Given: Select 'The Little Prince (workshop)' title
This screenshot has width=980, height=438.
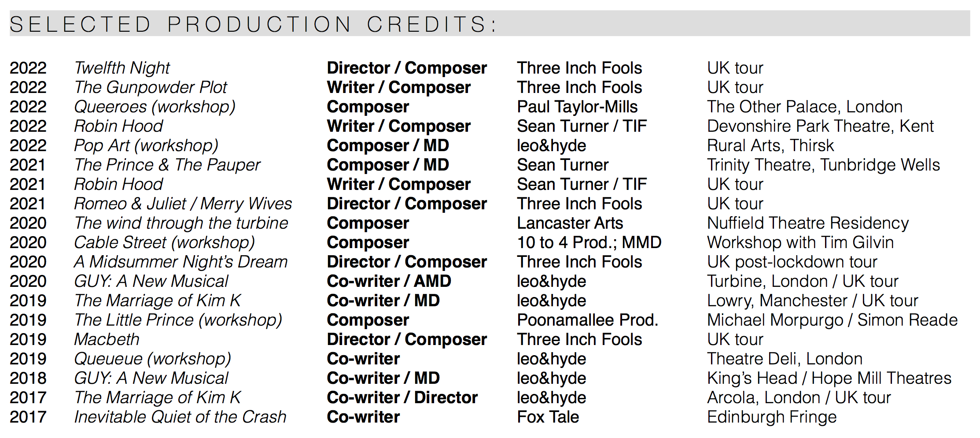Looking at the screenshot, I should pyautogui.click(x=178, y=320).
